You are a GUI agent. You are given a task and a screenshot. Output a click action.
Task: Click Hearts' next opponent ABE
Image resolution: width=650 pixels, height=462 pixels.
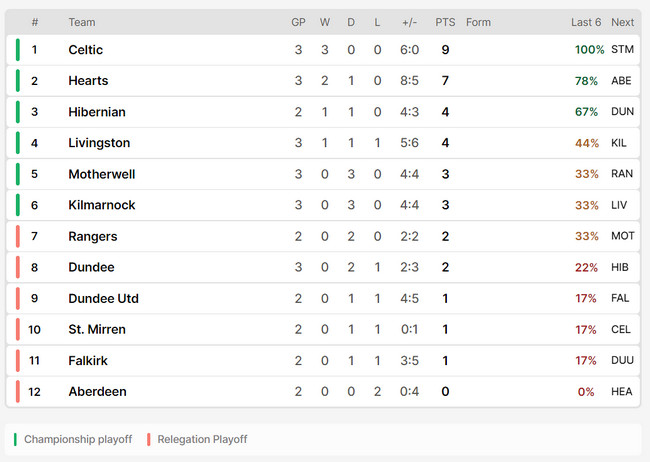tap(621, 80)
